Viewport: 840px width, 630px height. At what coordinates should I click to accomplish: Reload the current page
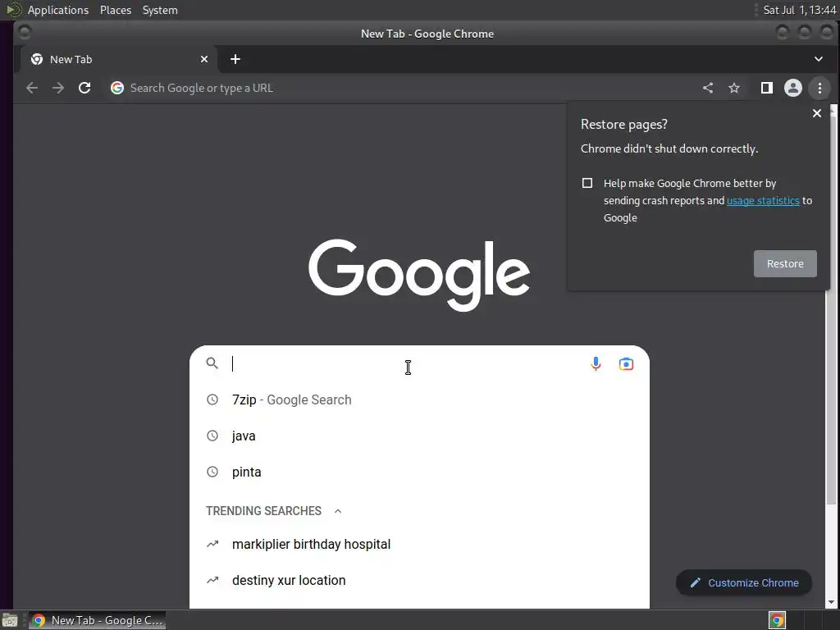pyautogui.click(x=84, y=88)
